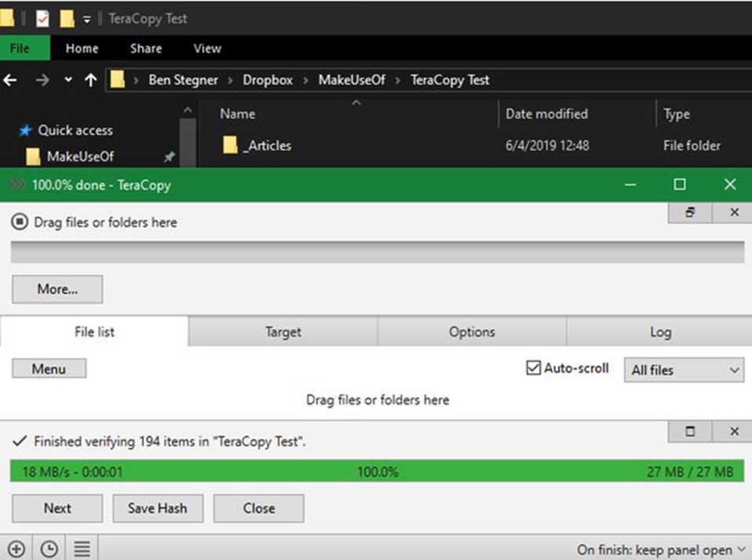Click Ben Stegner in address breadcrumb
Image resolution: width=752 pixels, height=560 pixels.
183,80
